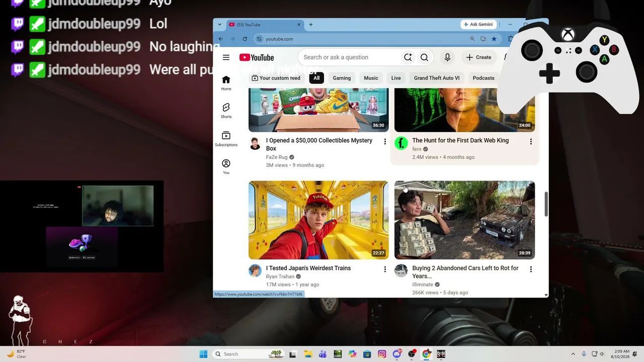The height and width of the screenshot is (362, 644).
Task: Filter the feed by Music
Action: 371,78
